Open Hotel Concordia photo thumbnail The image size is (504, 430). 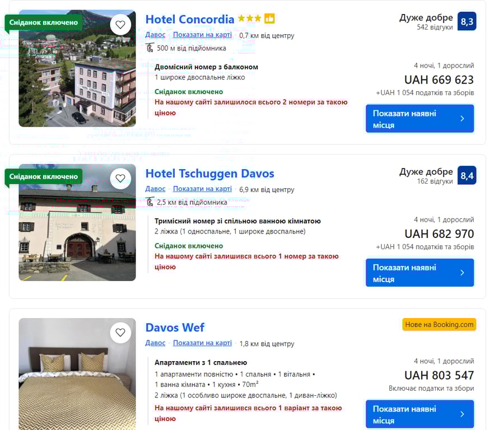77,68
